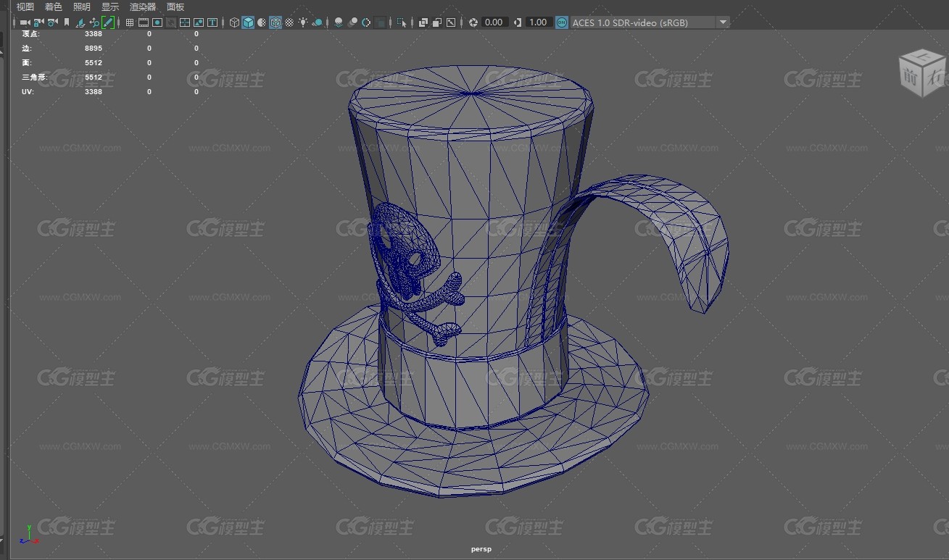
Task: Click Use Default Material icon
Action: 262,22
